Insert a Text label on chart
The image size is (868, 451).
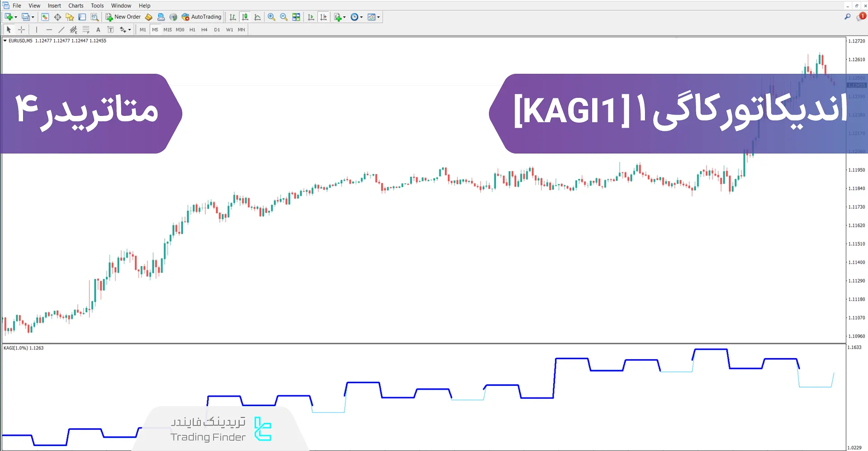[x=110, y=29]
